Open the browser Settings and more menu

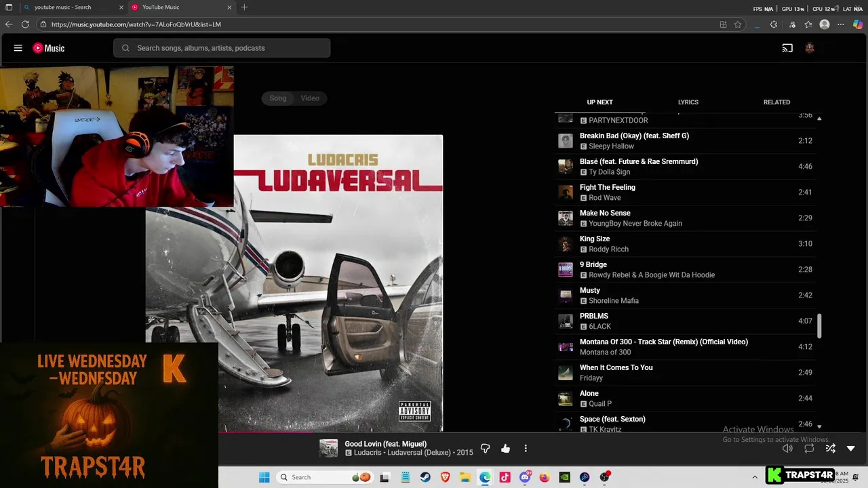(841, 24)
